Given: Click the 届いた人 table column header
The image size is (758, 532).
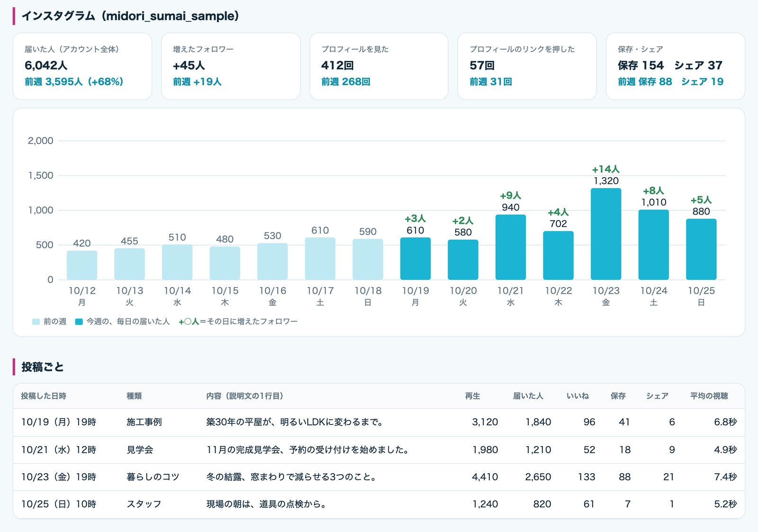Looking at the screenshot, I should click(528, 396).
